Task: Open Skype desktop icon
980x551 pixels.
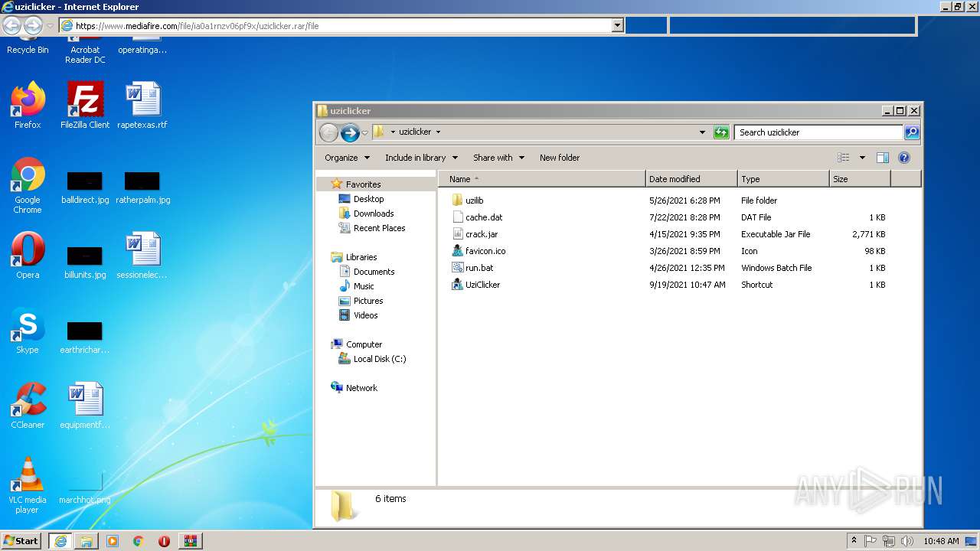Action: coord(28,331)
